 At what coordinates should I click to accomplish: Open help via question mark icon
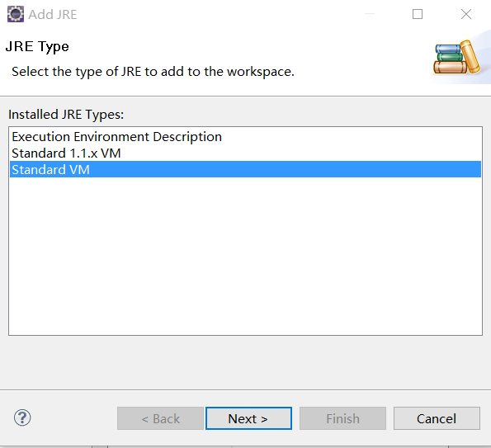tap(22, 417)
